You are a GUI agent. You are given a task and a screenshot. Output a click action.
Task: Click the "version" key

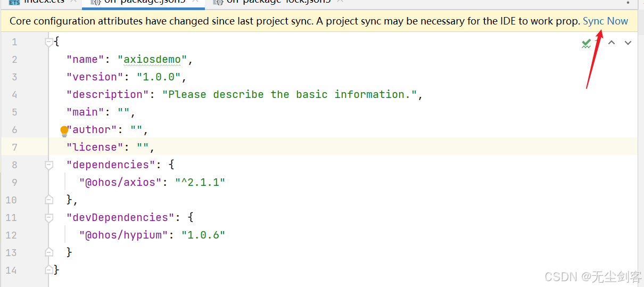click(x=95, y=77)
